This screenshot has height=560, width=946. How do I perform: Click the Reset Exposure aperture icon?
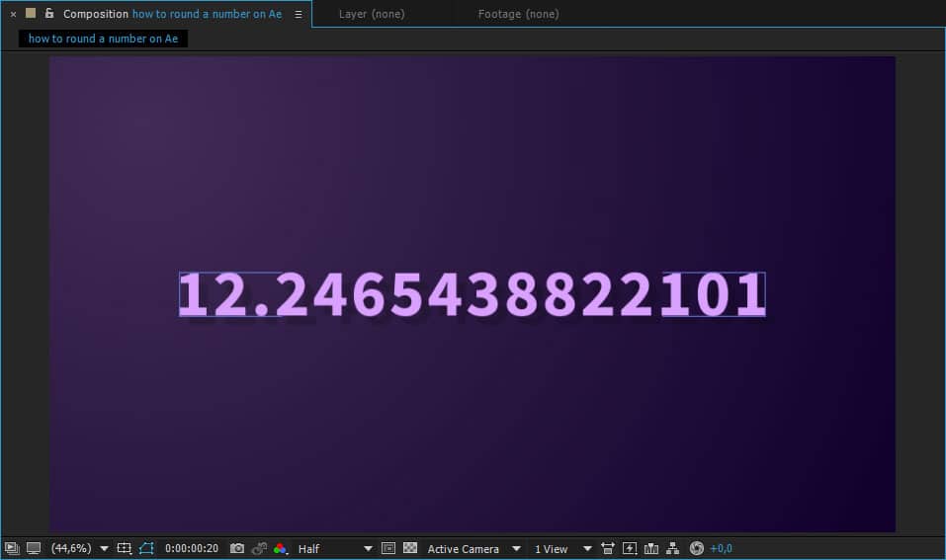point(697,548)
